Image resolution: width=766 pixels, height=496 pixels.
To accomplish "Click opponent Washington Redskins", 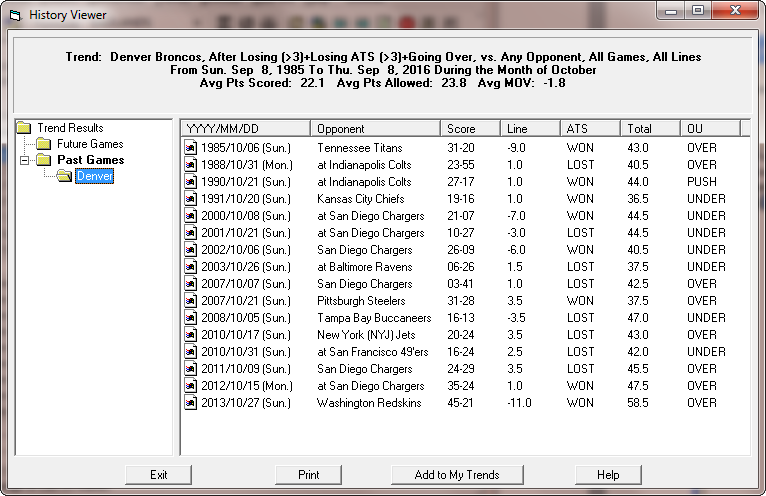I will pos(369,403).
